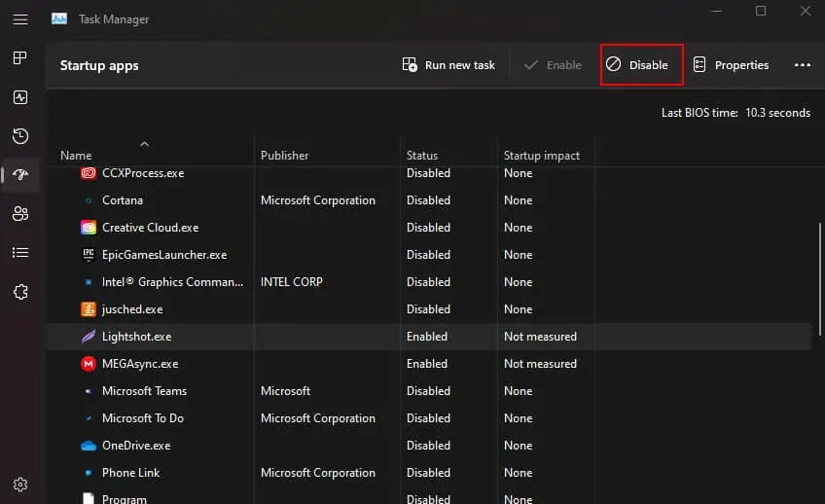Open App history page in sidebar

coord(20,136)
